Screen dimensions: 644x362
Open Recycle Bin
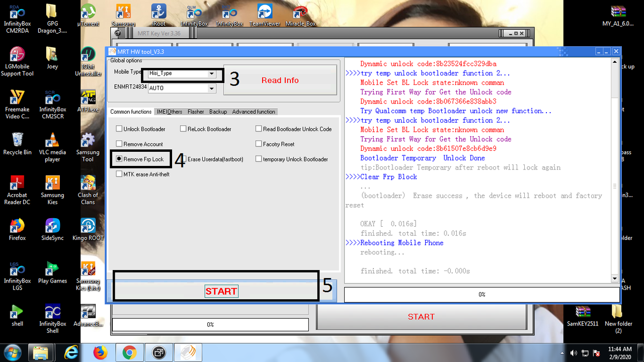pos(17,143)
